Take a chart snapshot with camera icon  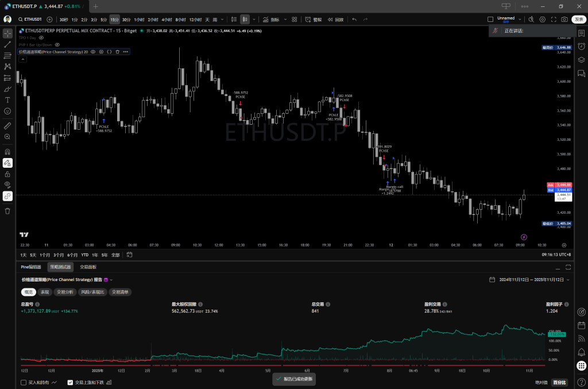(564, 19)
